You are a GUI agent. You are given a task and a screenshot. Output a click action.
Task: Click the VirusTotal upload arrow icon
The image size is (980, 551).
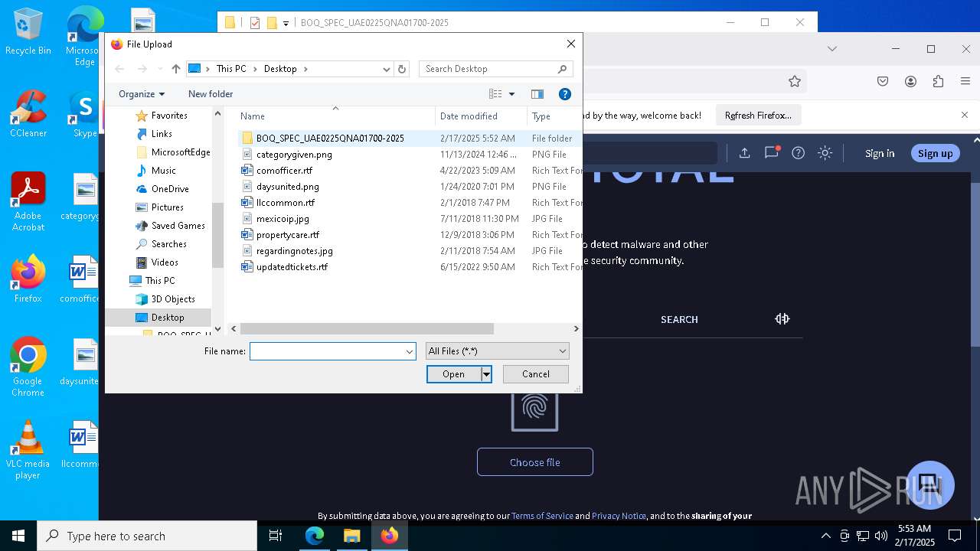click(744, 153)
